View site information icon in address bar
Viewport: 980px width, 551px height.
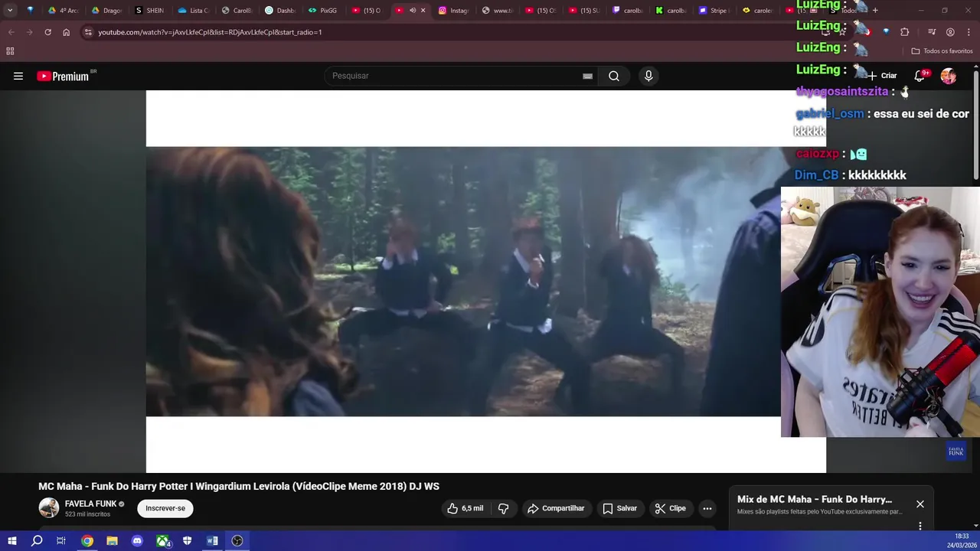88,32
